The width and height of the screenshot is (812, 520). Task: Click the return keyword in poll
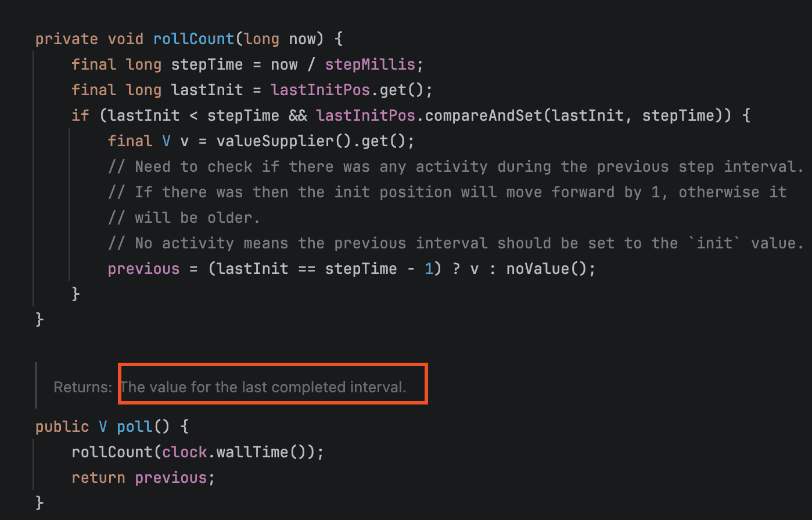coord(98,478)
